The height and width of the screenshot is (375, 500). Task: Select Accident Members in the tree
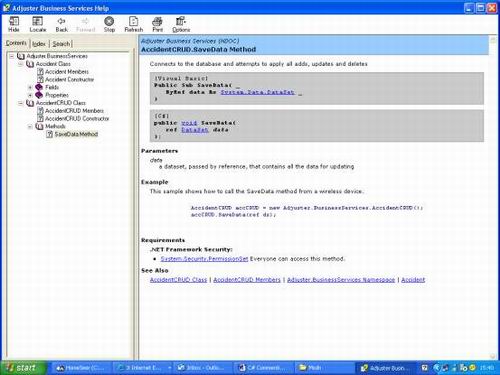pos(67,72)
